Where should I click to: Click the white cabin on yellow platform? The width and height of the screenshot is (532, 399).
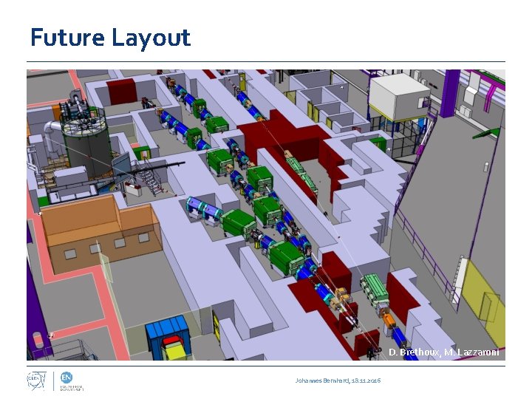[x=399, y=98]
